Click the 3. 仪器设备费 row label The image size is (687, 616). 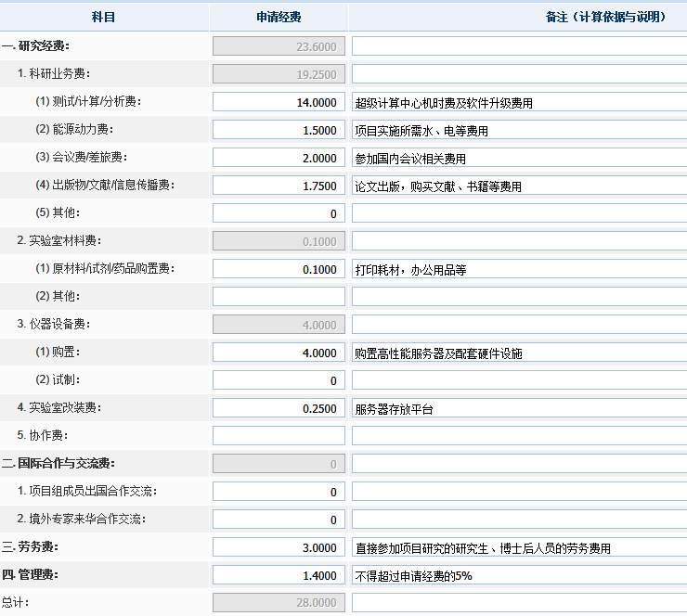click(x=54, y=325)
